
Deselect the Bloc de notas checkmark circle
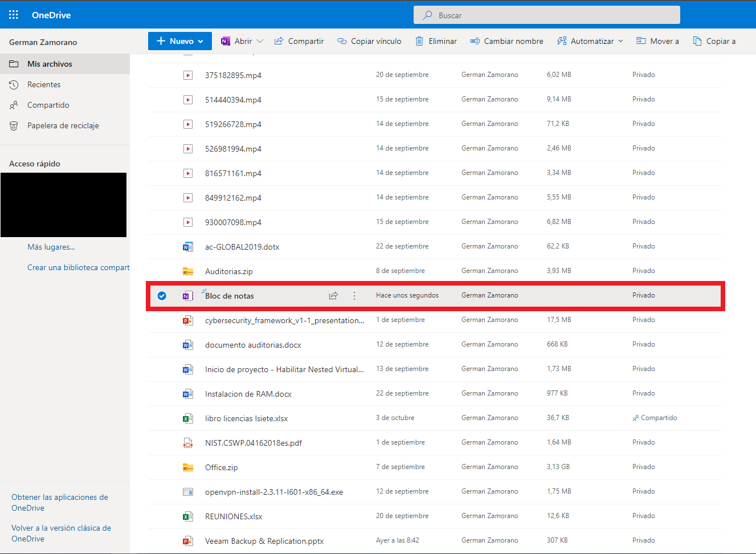[x=162, y=295]
